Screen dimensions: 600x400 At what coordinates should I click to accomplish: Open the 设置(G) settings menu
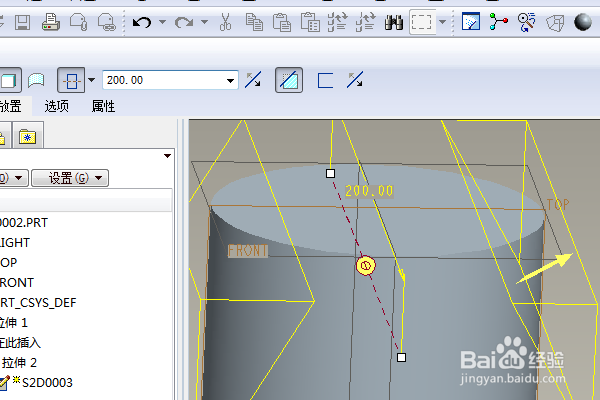click(70, 178)
